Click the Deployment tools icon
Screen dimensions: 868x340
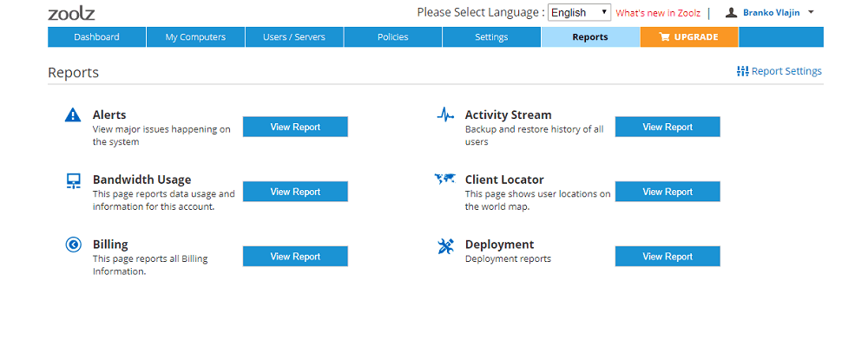click(x=445, y=245)
